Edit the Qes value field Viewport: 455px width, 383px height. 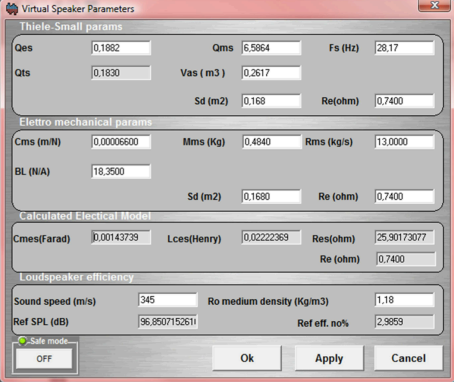121,48
